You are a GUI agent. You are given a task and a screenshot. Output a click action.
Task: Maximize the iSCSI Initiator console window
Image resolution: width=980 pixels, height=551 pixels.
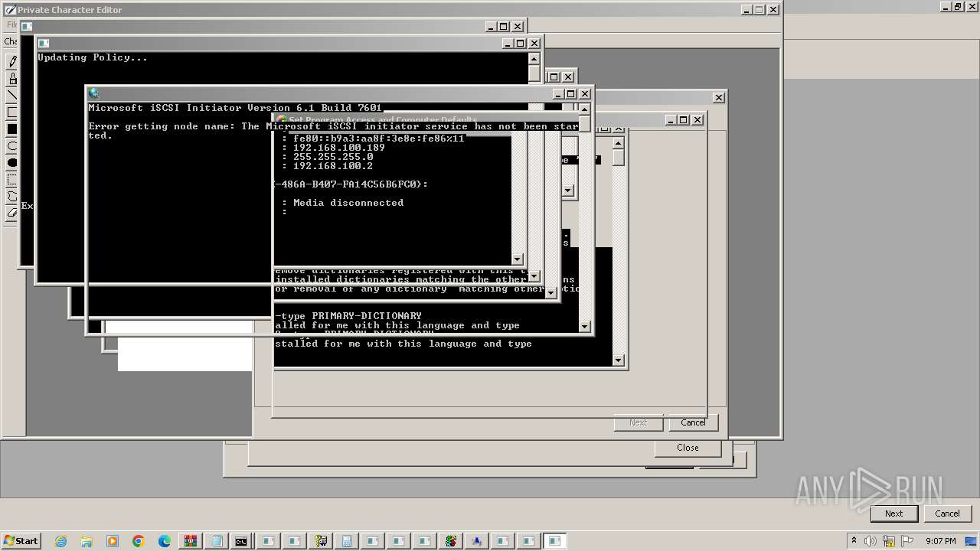(571, 94)
